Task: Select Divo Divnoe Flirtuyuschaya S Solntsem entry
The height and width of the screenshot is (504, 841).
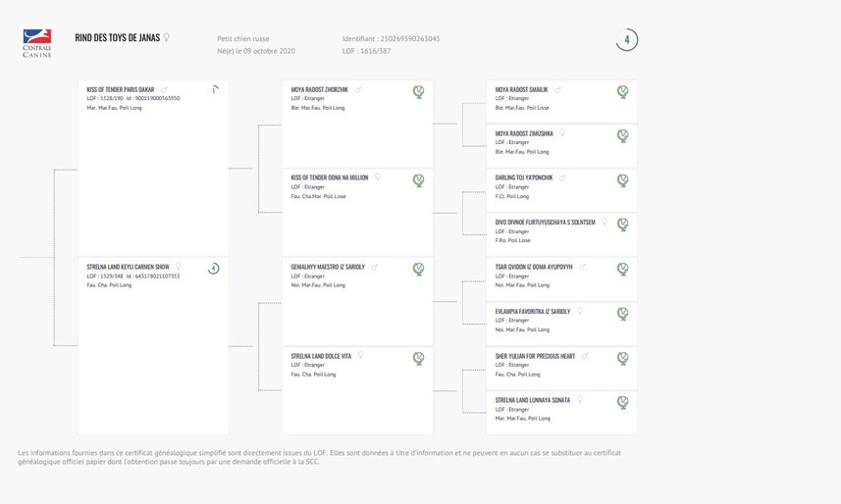Action: point(545,222)
